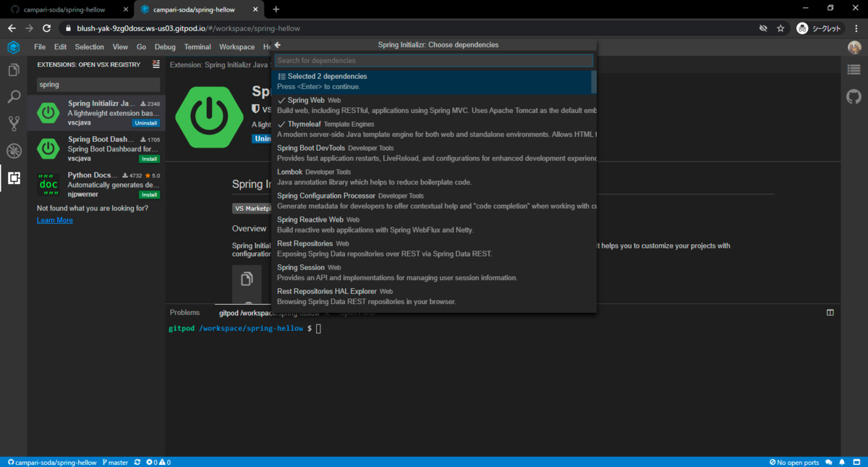The image size is (868, 467).
Task: Clear extension search results icon
Action: coord(156,64)
